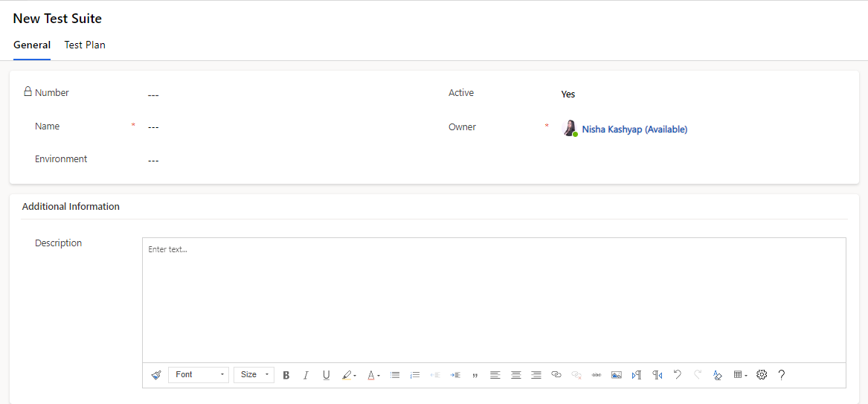868x404 pixels.
Task: Click the copy formatting paintbrush icon
Action: [x=156, y=375]
